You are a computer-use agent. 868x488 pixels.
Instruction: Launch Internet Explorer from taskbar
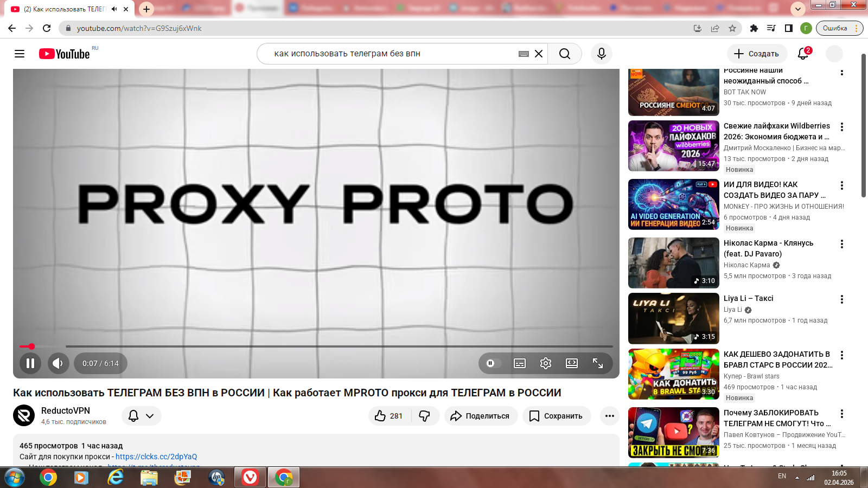coord(115,478)
